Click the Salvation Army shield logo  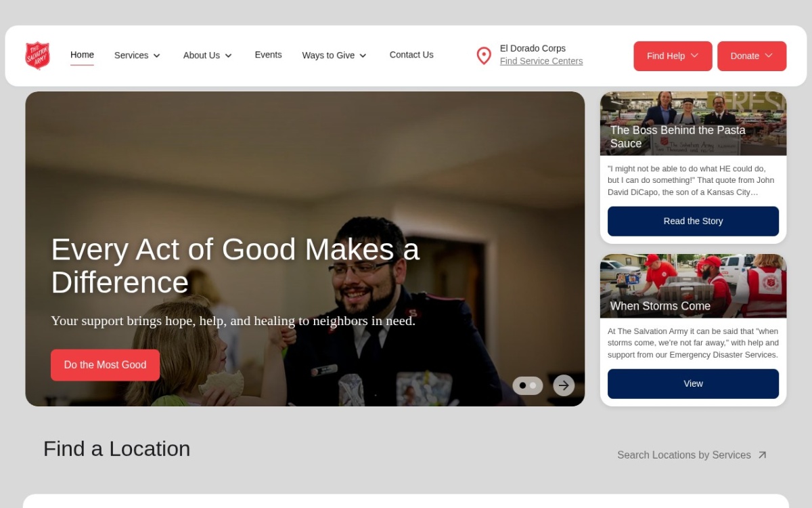(38, 56)
